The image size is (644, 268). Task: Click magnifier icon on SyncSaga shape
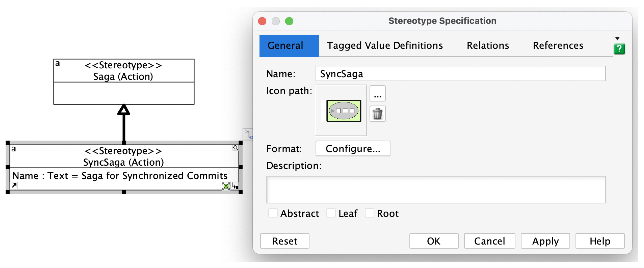point(235,148)
